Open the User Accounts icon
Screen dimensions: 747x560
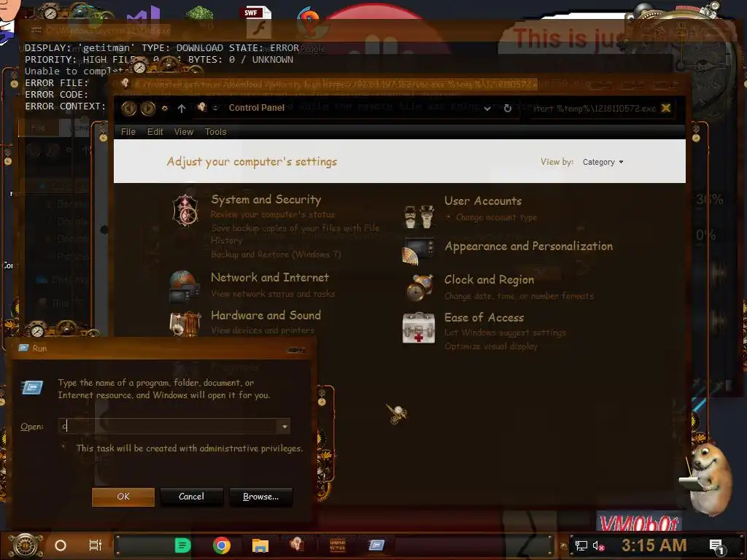pos(419,217)
